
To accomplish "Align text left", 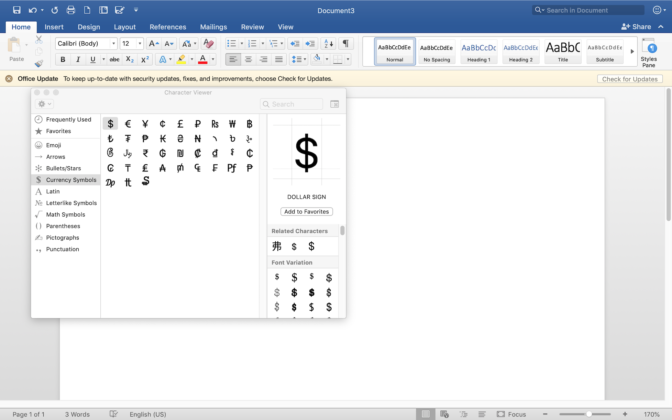I will tap(233, 59).
